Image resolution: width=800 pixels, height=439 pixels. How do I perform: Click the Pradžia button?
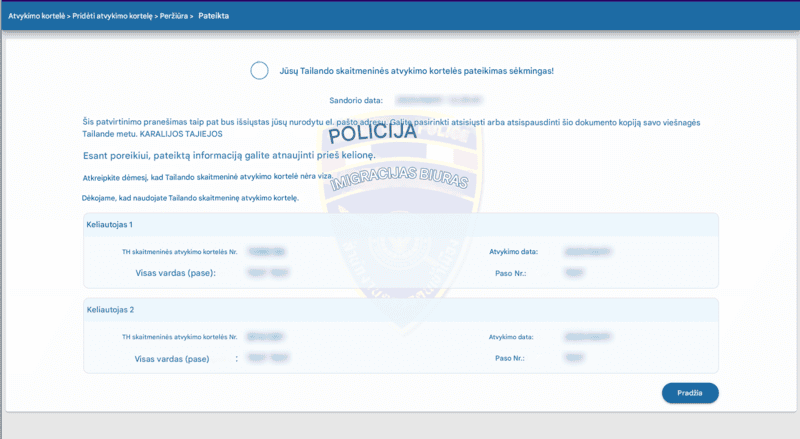click(690, 393)
